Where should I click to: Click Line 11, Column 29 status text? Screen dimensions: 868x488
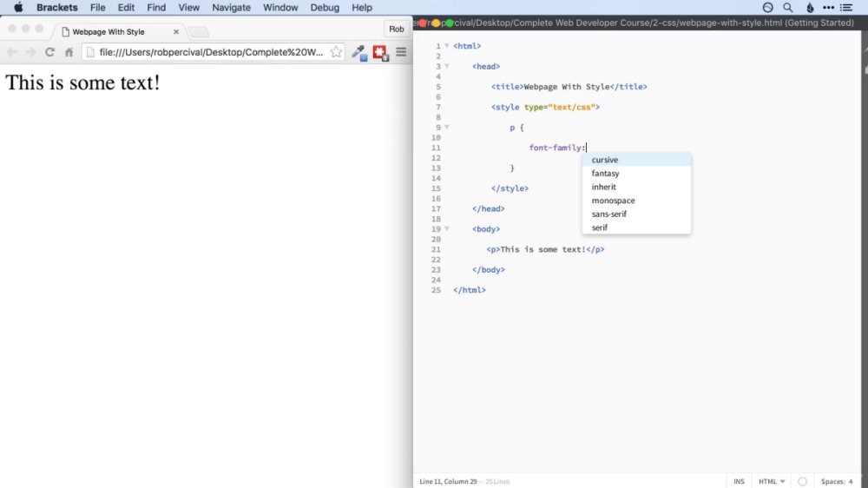tap(449, 481)
